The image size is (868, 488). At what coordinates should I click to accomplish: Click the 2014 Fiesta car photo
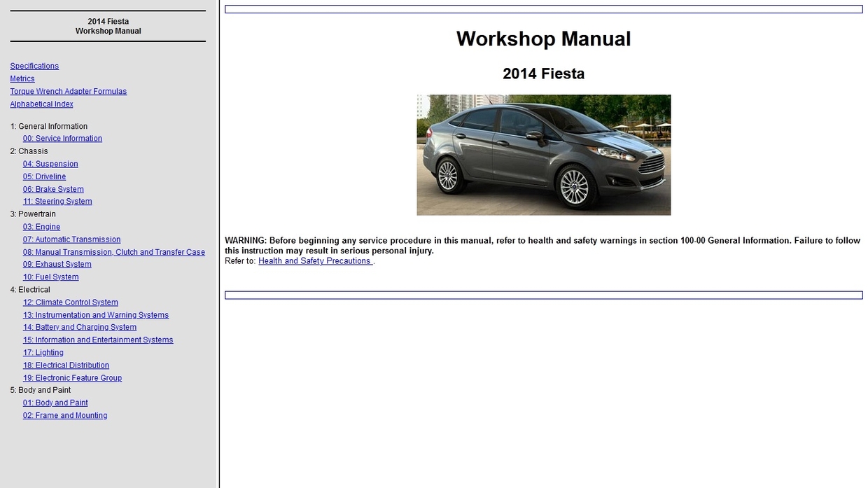click(543, 155)
